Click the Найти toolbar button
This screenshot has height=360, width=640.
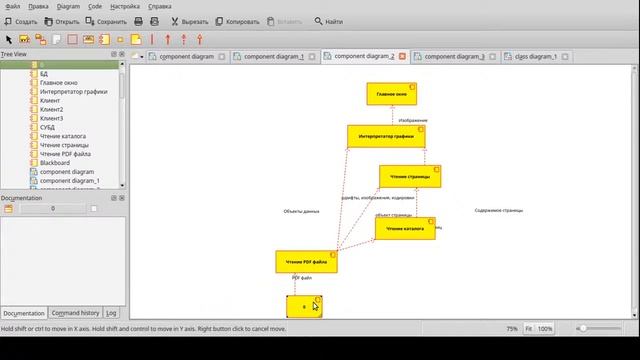(329, 22)
